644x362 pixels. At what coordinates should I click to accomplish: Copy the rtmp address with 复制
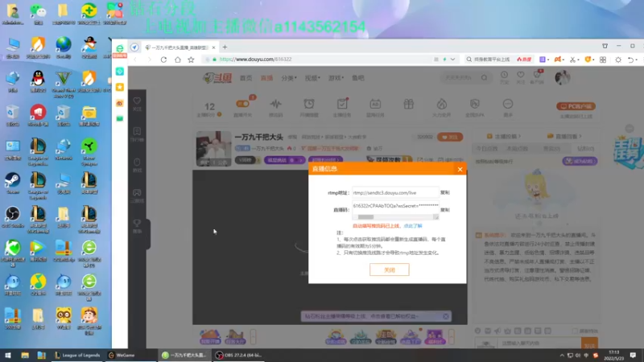[445, 192]
